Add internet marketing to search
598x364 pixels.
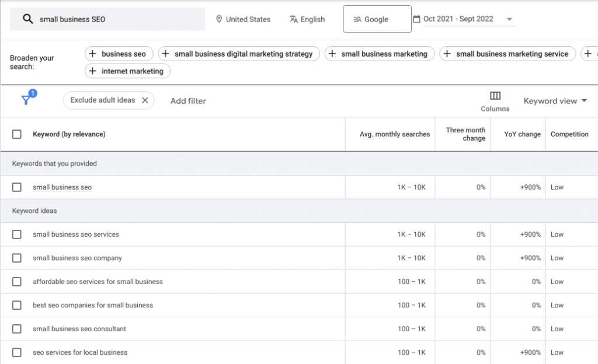(127, 71)
